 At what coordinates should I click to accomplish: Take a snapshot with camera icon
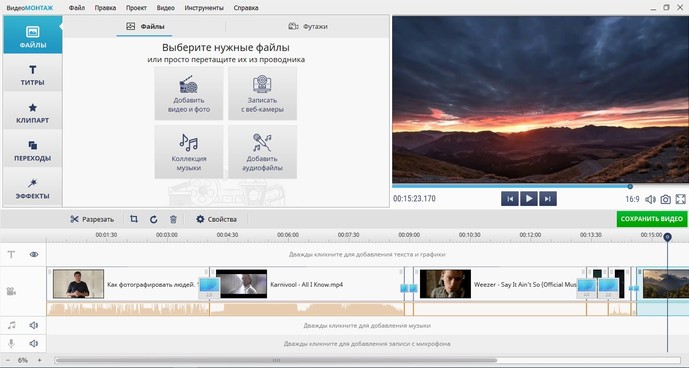click(x=666, y=199)
